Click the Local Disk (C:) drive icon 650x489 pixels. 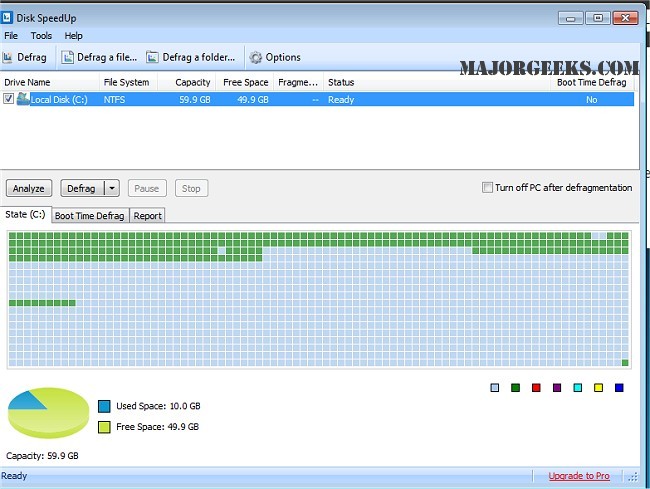(23, 99)
